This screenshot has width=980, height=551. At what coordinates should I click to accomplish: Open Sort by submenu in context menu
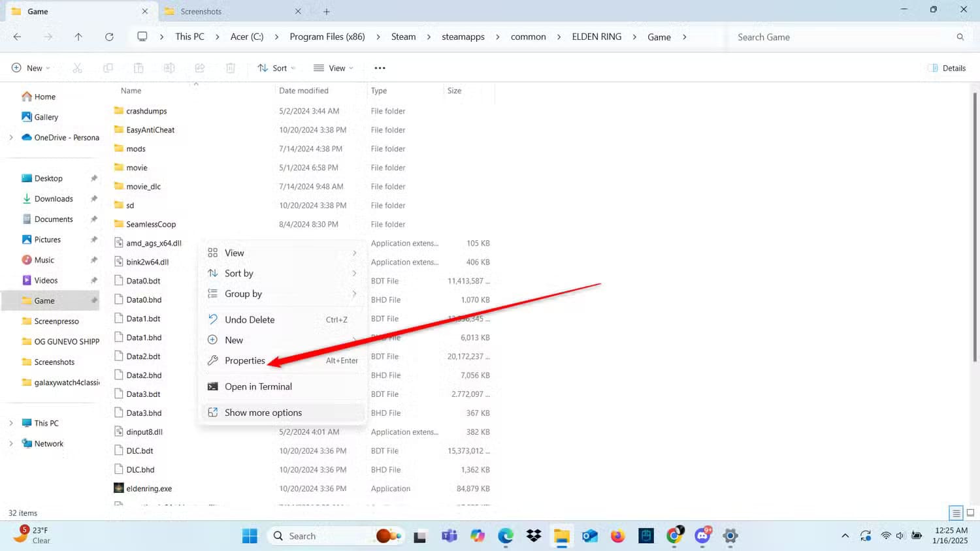click(x=282, y=274)
